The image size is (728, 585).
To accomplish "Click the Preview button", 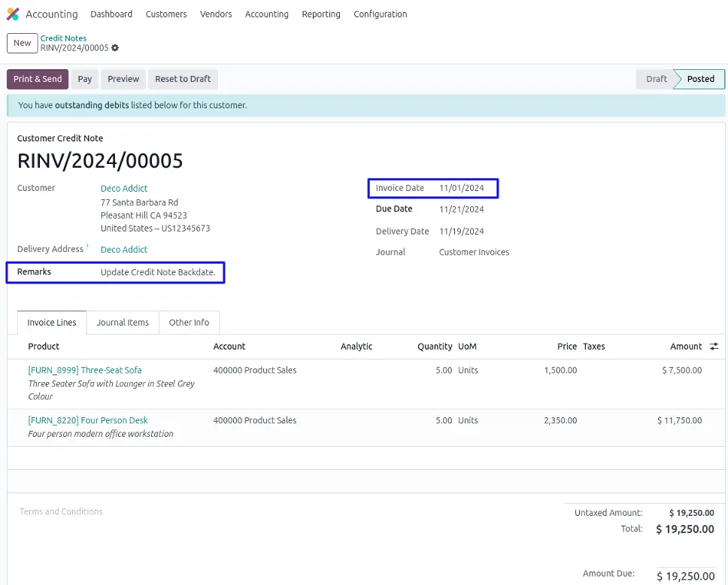I will (x=123, y=79).
